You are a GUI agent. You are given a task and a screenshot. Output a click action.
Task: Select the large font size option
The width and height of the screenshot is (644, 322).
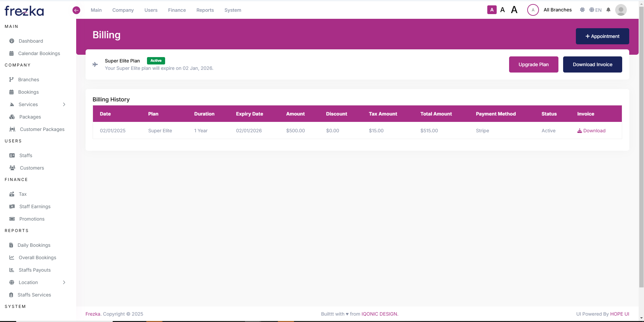514,10
